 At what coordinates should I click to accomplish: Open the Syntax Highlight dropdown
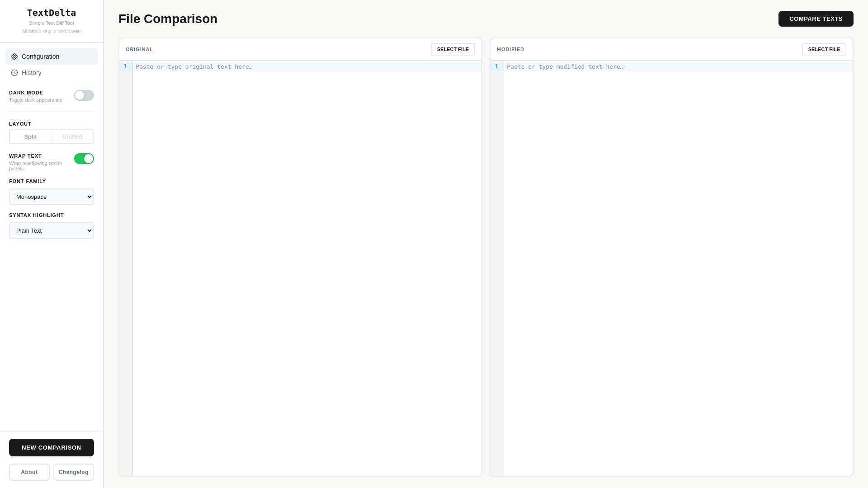[52, 231]
